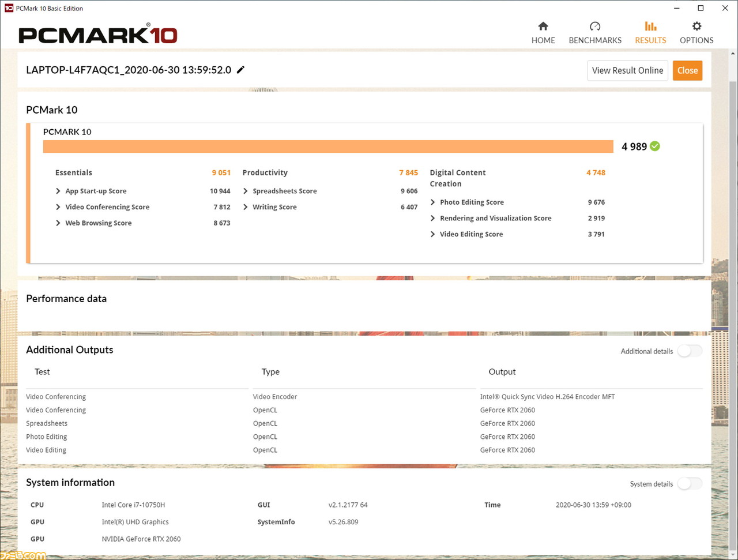Open the Options tab
Screen dimensions: 738x560
pos(696,33)
